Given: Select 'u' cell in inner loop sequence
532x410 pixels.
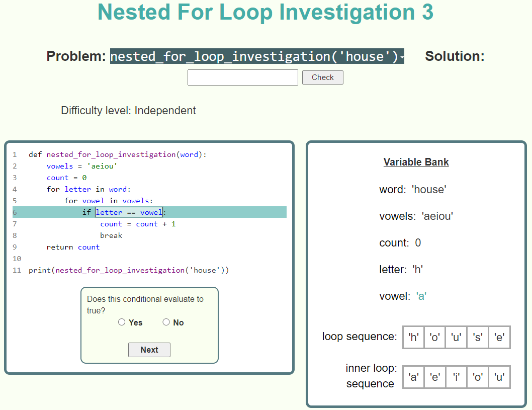Looking at the screenshot, I should 499,377.
